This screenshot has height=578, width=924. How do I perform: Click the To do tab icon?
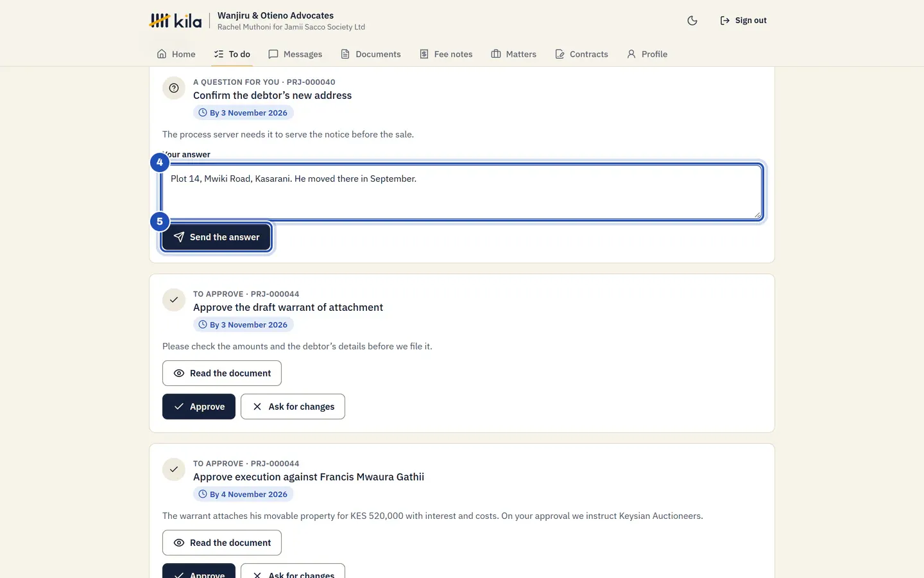pyautogui.click(x=219, y=54)
